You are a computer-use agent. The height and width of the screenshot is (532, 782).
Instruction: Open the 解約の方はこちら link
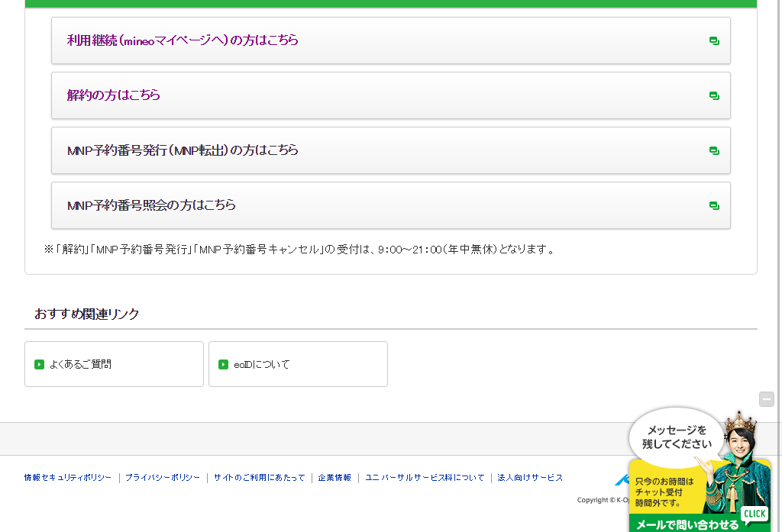coord(390,95)
